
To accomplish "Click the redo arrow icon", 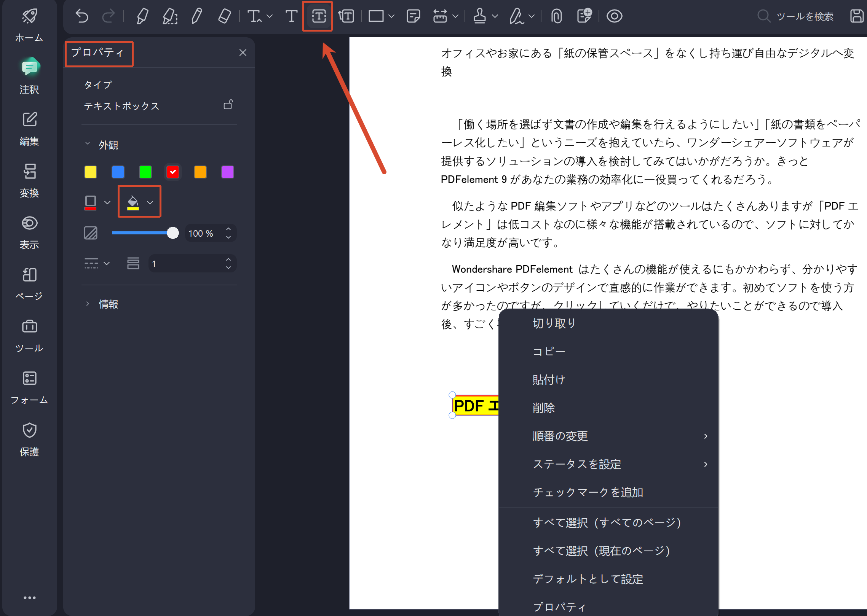I will tap(109, 16).
